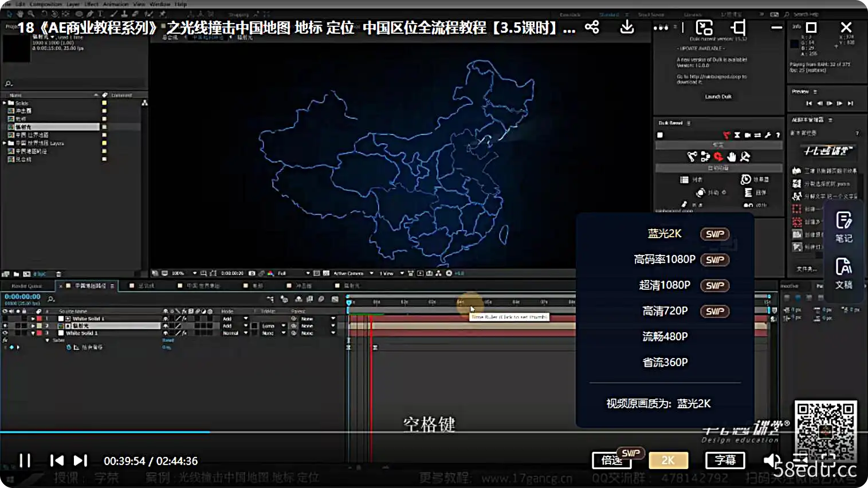Open layer 3 Normal blending mode dropdown
Screen dimensions: 868x488
pos(235,333)
